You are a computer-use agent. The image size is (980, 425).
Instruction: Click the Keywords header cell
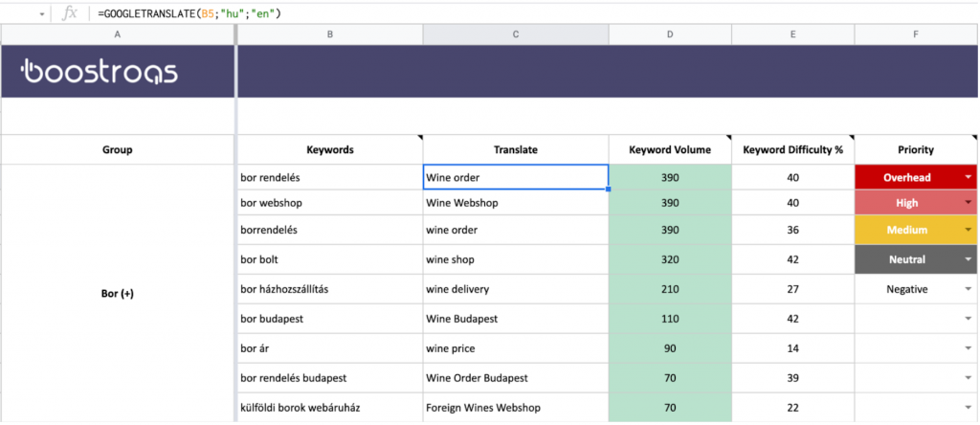pos(330,150)
